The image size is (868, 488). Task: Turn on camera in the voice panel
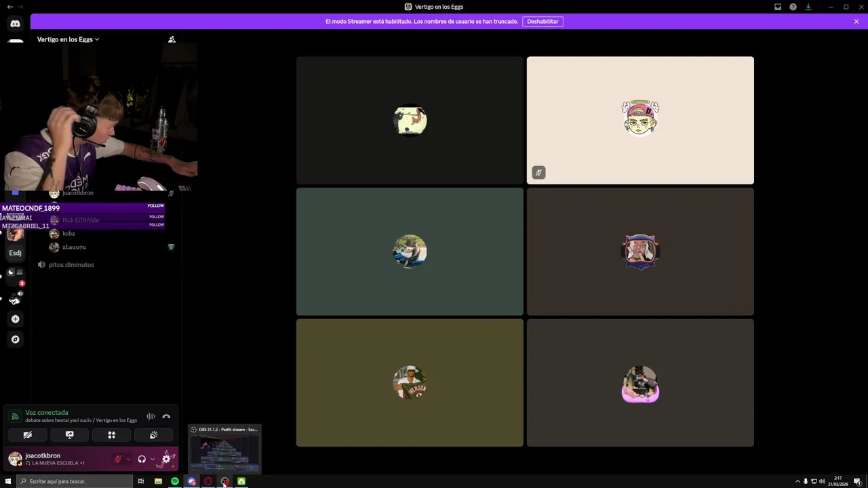pyautogui.click(x=27, y=435)
